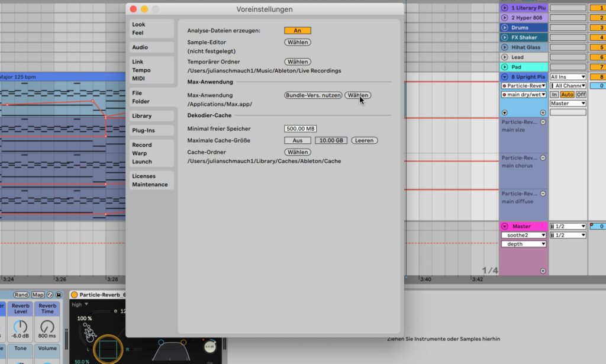The image size is (606, 364).
Task: Click the hot-swap preset icon in device rack
Action: coord(50,295)
